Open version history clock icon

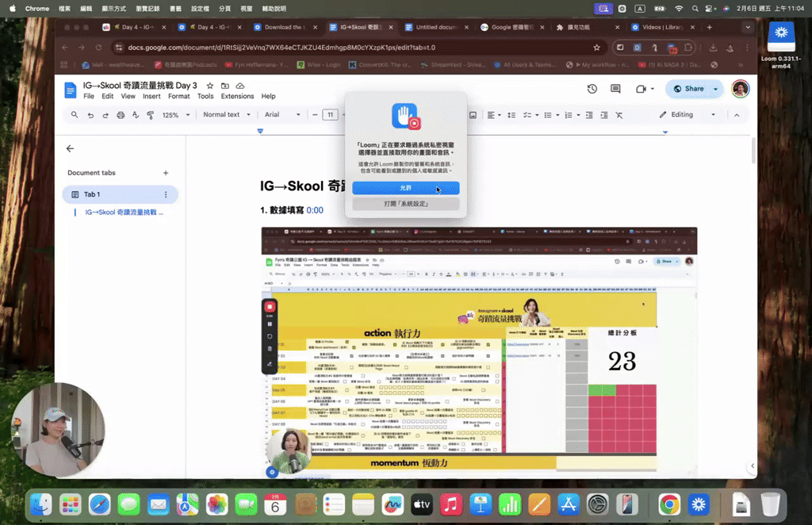[x=592, y=89]
